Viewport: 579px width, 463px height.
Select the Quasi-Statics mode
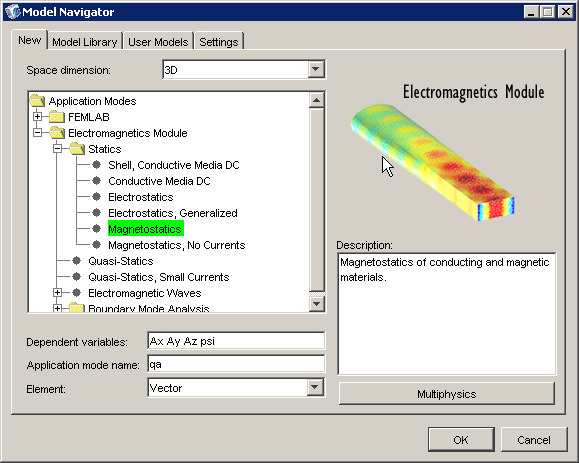point(120,261)
